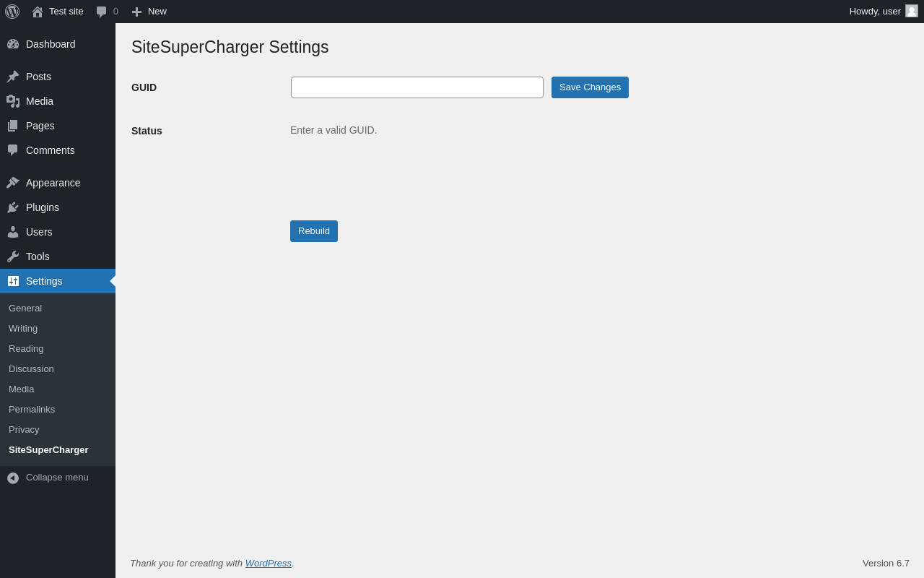Select the Settings menu item
The image size is (924, 578).
click(x=58, y=281)
